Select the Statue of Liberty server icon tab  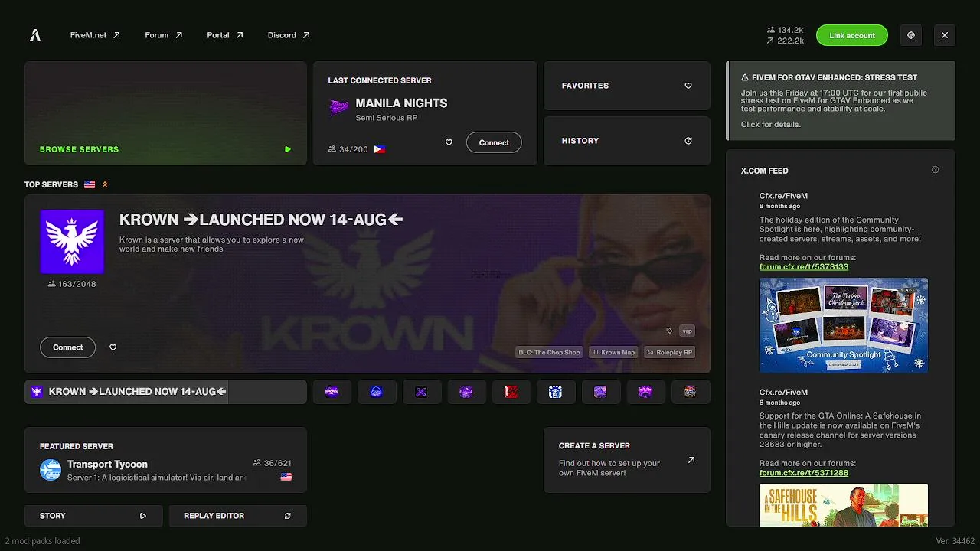click(x=555, y=392)
